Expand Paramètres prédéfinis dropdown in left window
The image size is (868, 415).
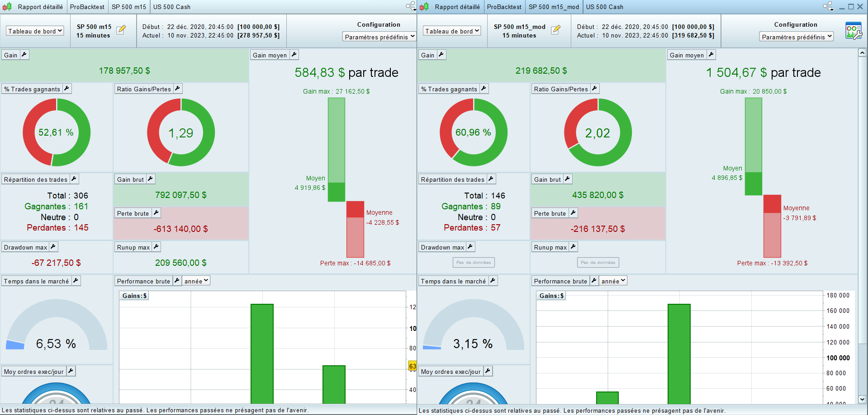click(379, 37)
